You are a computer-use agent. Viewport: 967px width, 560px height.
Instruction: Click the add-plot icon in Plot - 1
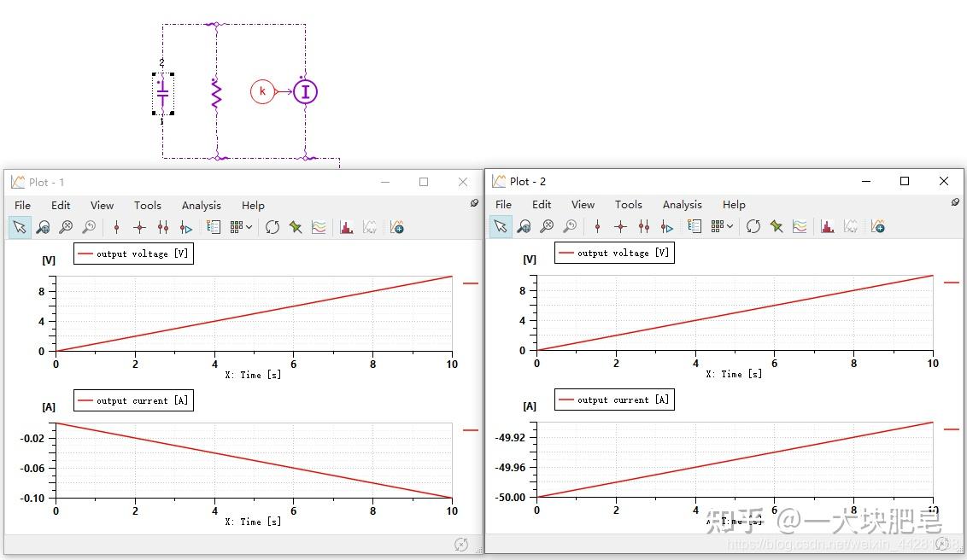(x=397, y=227)
